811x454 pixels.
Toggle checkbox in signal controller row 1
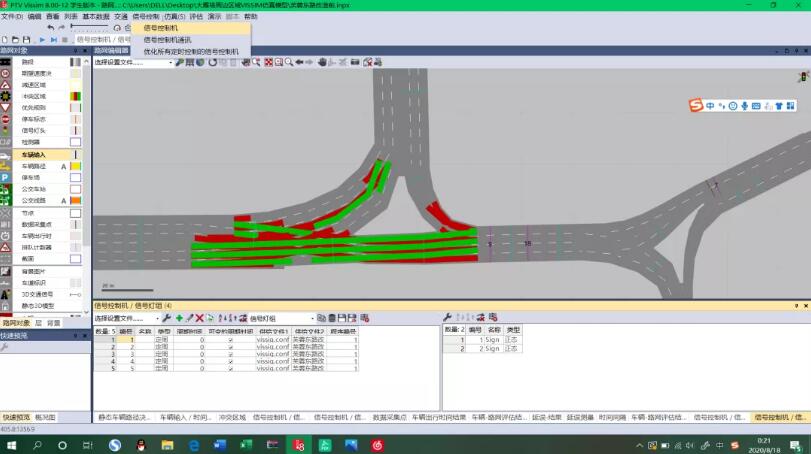(x=231, y=340)
